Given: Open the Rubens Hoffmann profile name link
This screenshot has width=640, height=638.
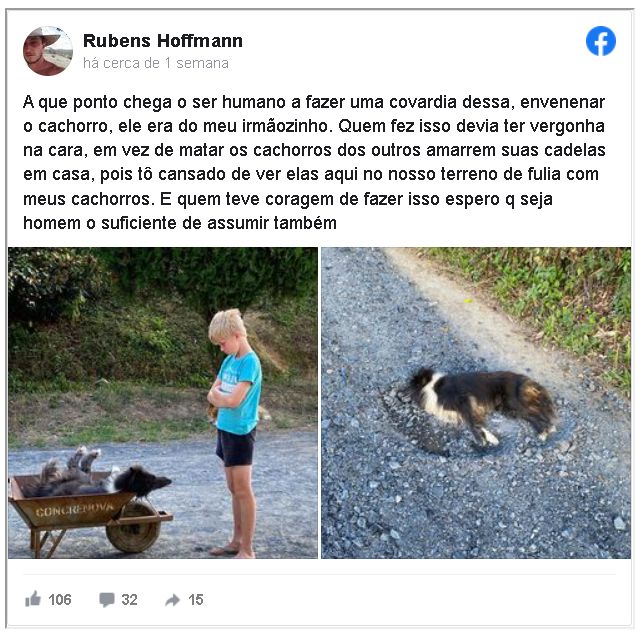Looking at the screenshot, I should coord(163,40).
